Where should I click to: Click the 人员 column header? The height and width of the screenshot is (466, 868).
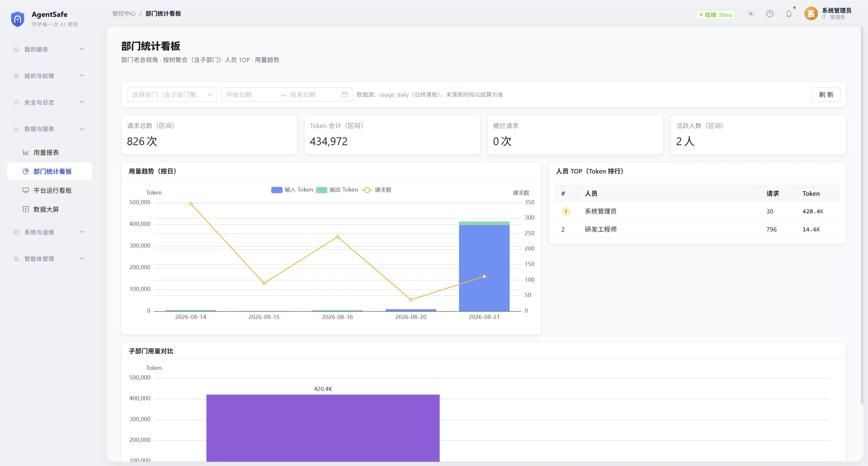[591, 194]
